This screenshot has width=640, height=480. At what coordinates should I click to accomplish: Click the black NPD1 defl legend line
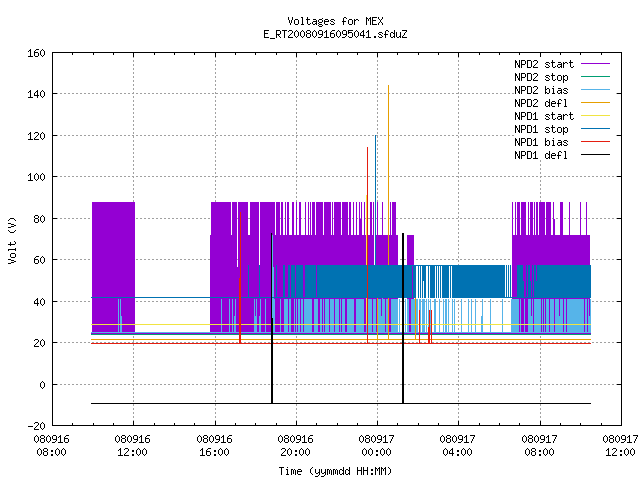[x=596, y=155]
